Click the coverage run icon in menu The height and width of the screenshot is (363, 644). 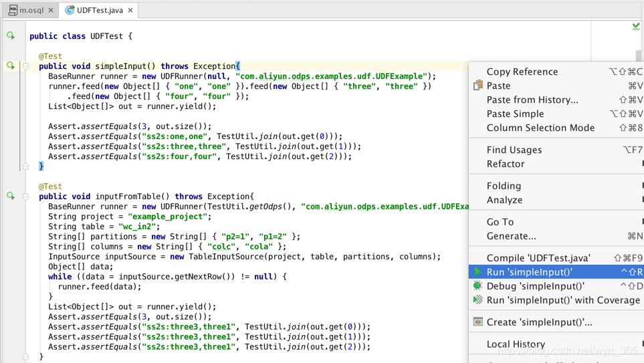tap(477, 299)
